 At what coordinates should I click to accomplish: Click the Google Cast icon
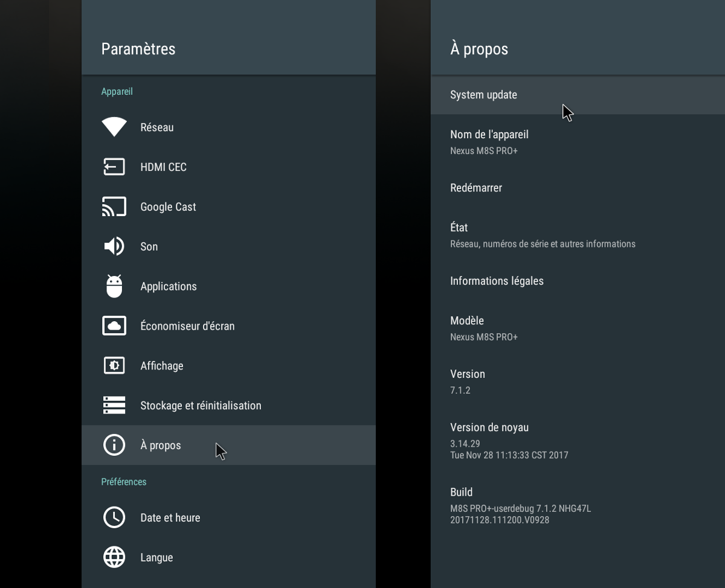[114, 206]
